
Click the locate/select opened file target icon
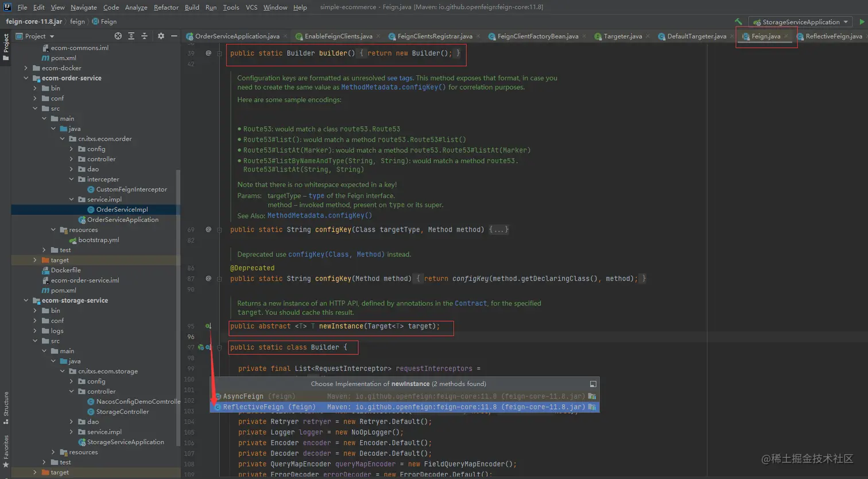point(118,36)
